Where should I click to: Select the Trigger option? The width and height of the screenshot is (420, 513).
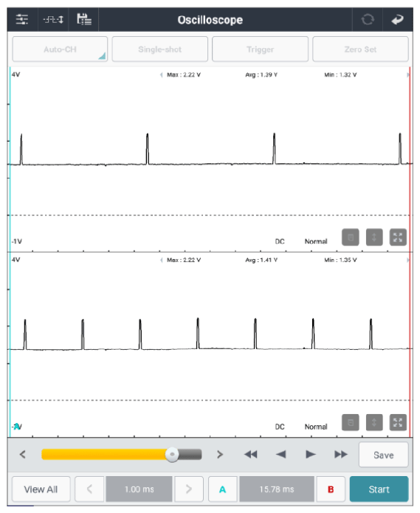click(x=260, y=49)
